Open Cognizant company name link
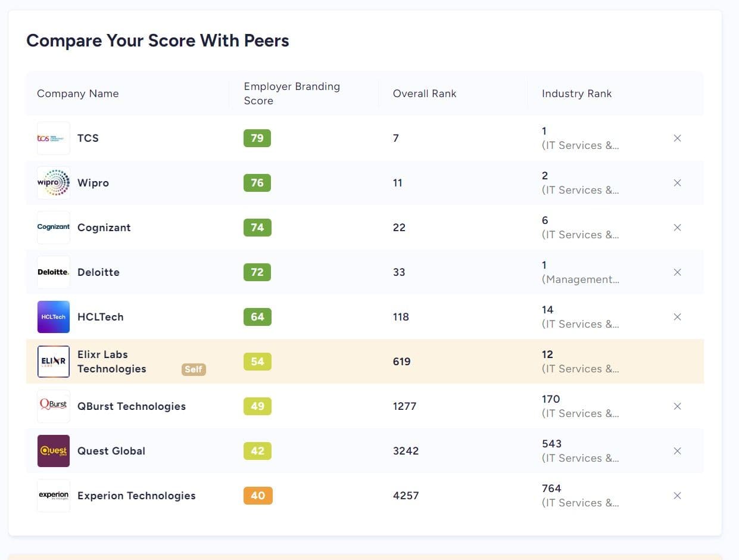Screen dimensions: 739x560 (104, 228)
